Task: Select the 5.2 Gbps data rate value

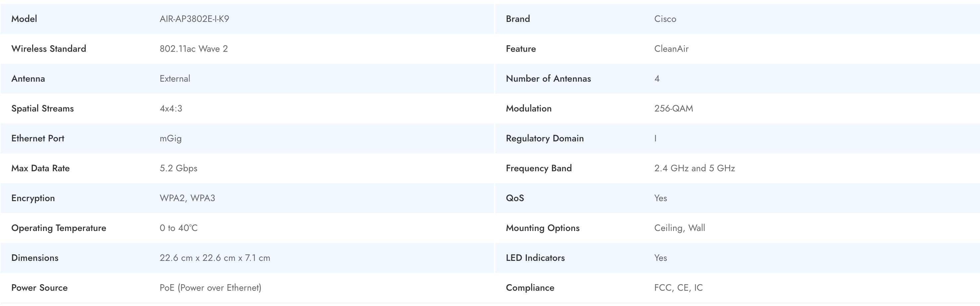Action: [178, 168]
